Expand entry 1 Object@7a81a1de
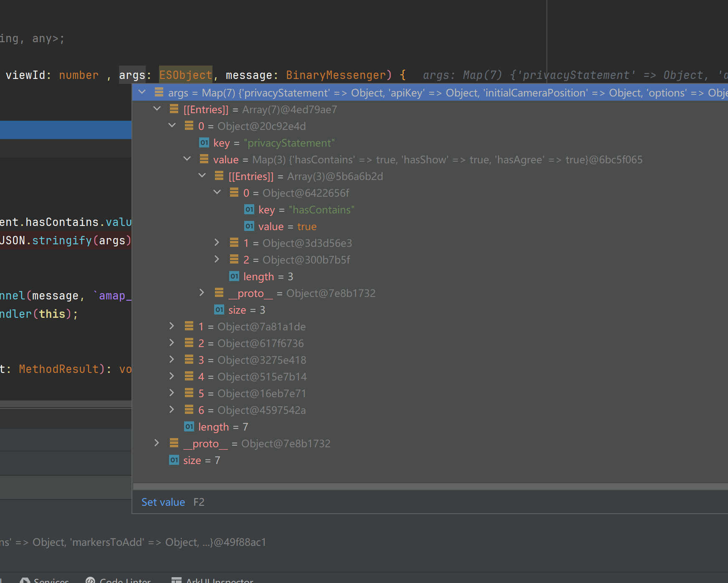728x583 pixels. 172,326
